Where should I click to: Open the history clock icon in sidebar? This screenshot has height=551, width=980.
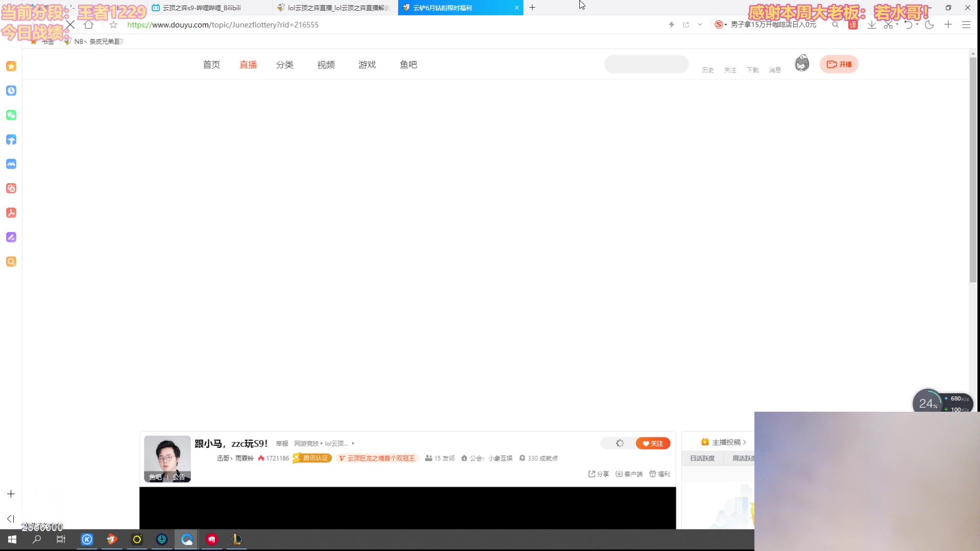tap(11, 90)
